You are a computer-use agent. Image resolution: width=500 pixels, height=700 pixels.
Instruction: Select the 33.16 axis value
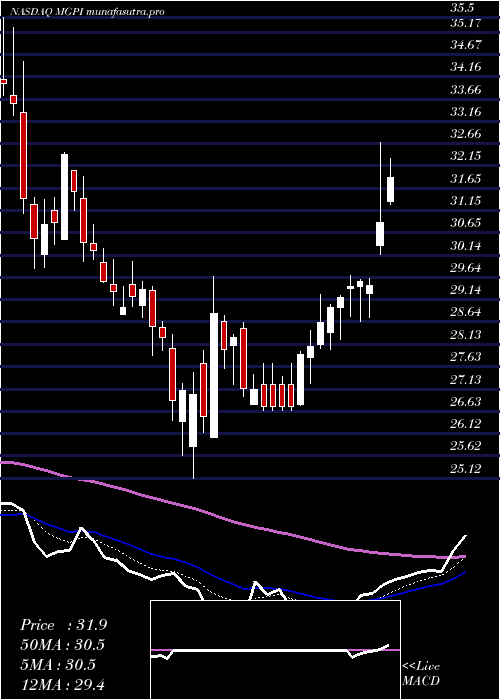(466, 112)
